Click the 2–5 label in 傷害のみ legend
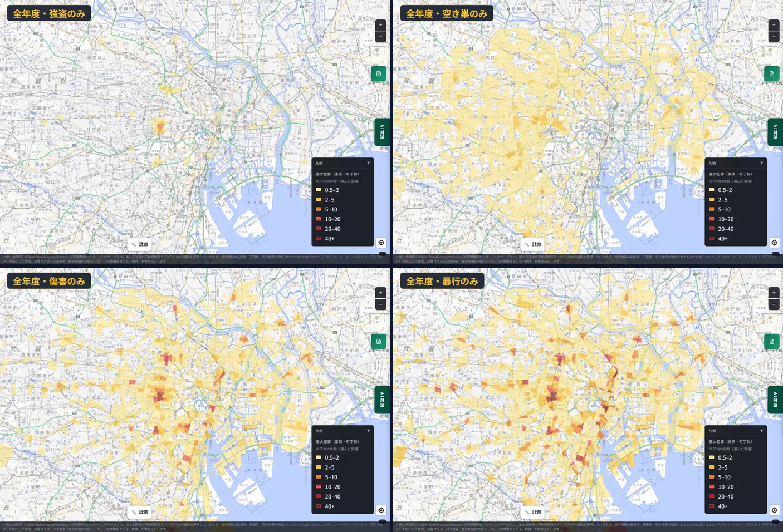This screenshot has width=783, height=532. [x=330, y=467]
